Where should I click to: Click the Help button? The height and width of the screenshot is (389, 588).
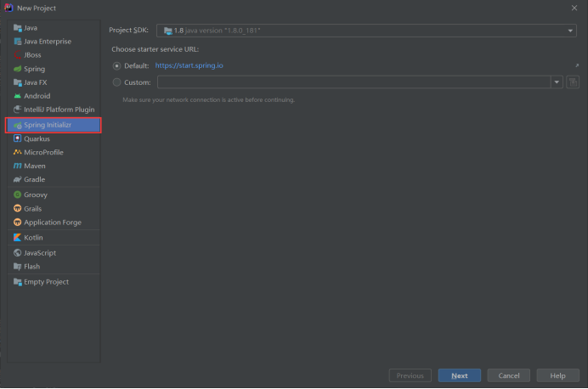tap(557, 375)
